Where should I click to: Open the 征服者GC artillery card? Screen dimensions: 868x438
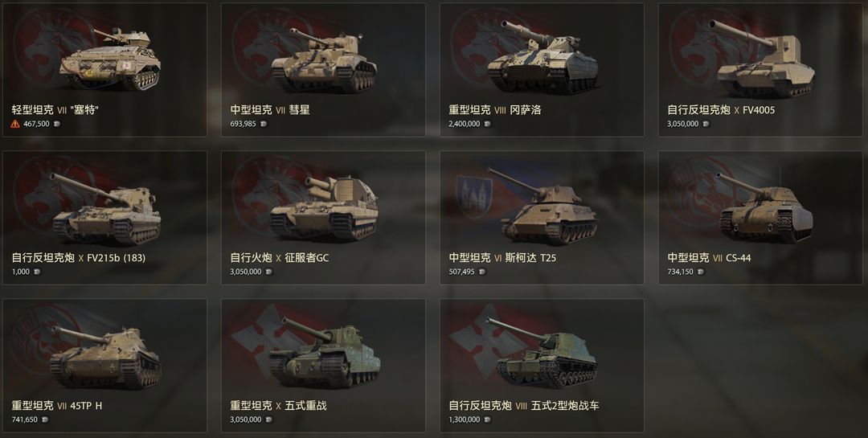(x=323, y=218)
